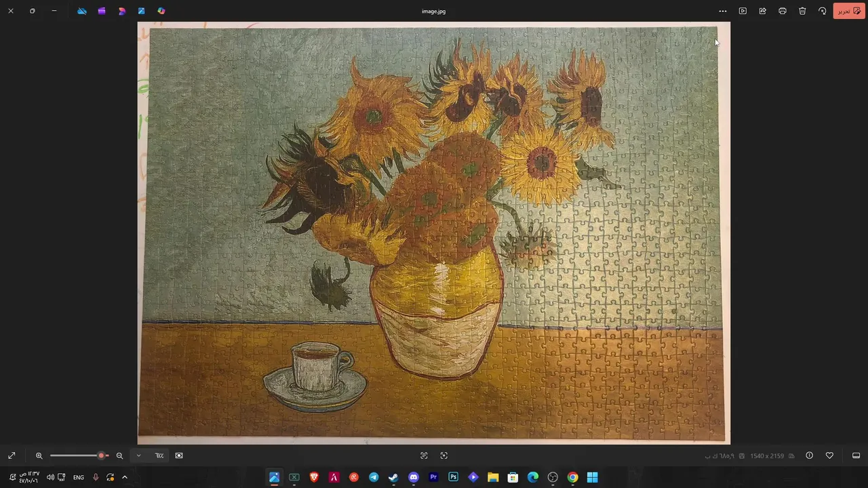
Task: Open File Explorer on the taskbar
Action: (x=493, y=477)
